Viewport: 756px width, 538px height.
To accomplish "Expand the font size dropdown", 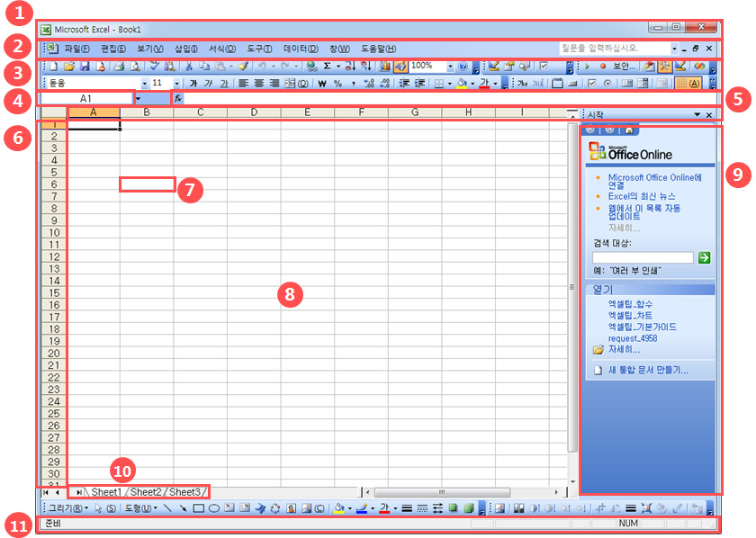I will (x=177, y=84).
